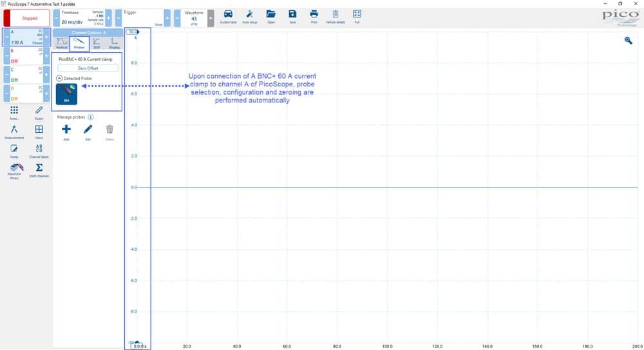
Task: Open Math channels sigma icon
Action: tap(39, 170)
